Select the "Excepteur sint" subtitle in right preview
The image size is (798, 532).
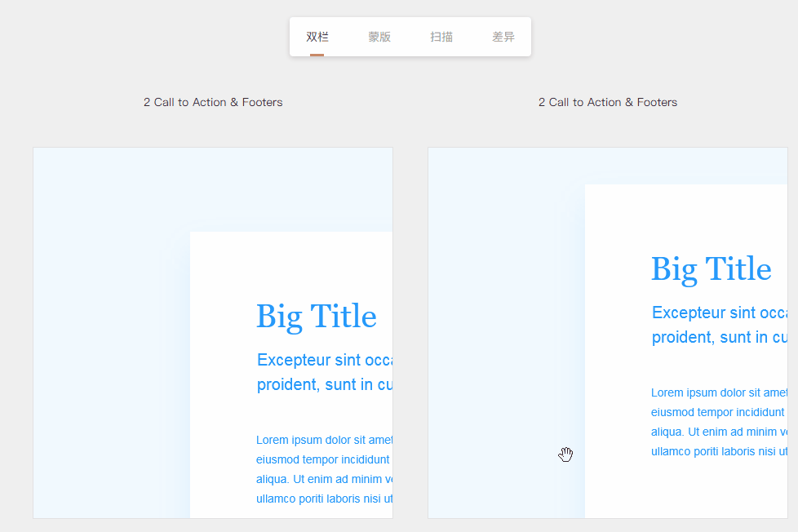pyautogui.click(x=719, y=313)
